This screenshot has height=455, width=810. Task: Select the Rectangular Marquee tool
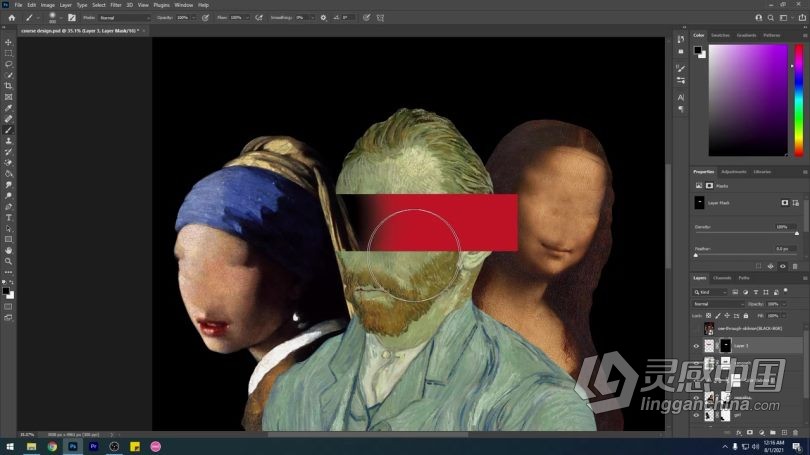pyautogui.click(x=8, y=53)
